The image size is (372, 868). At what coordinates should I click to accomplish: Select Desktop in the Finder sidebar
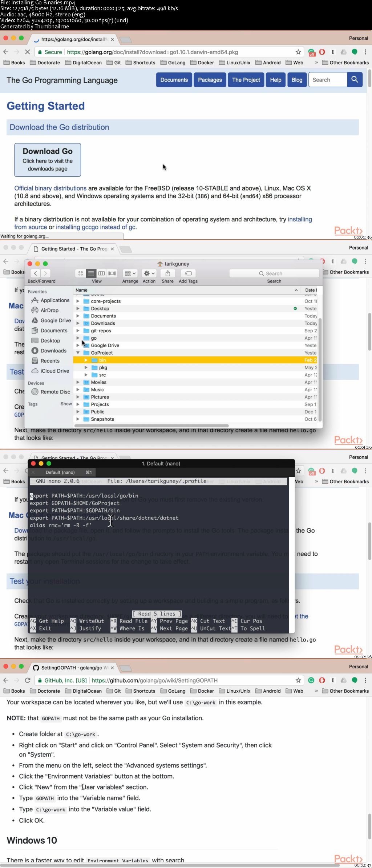pos(46,341)
